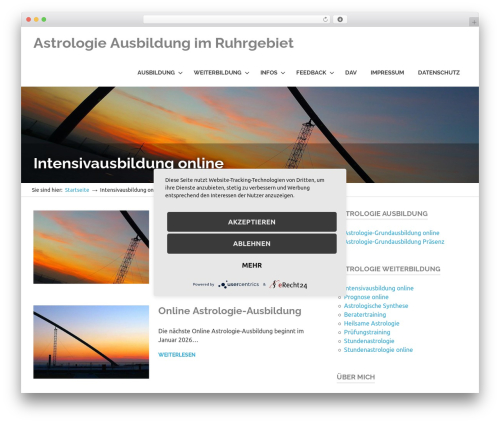Decline tracking with ABLEHNEN button
The image size is (500, 423).
point(252,244)
